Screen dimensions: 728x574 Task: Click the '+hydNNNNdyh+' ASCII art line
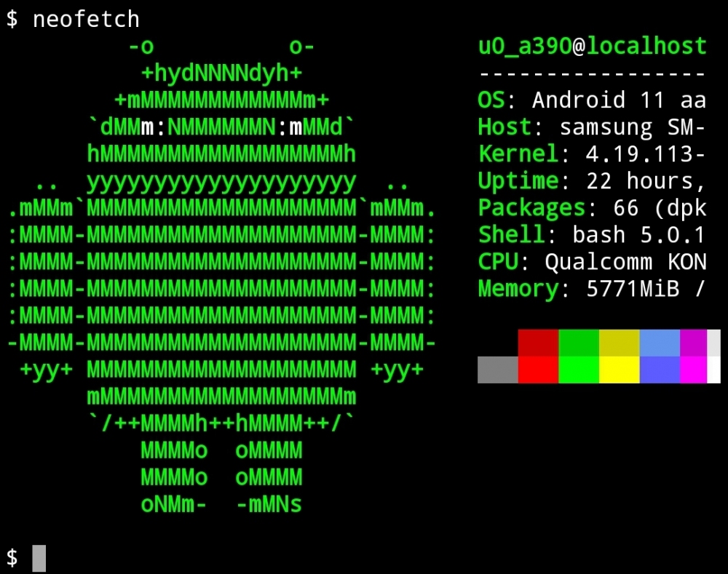222,73
